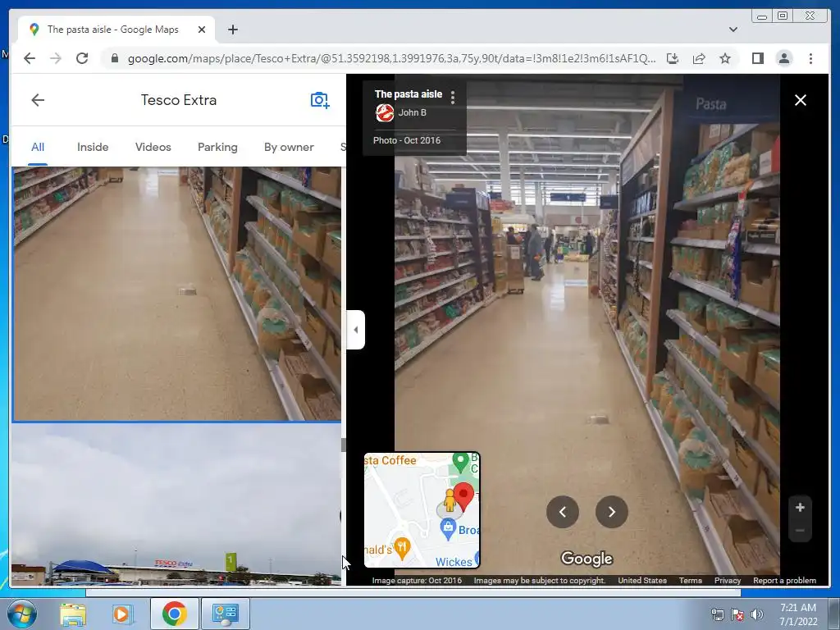
Task: Switch to the Parking tab
Action: (x=217, y=148)
